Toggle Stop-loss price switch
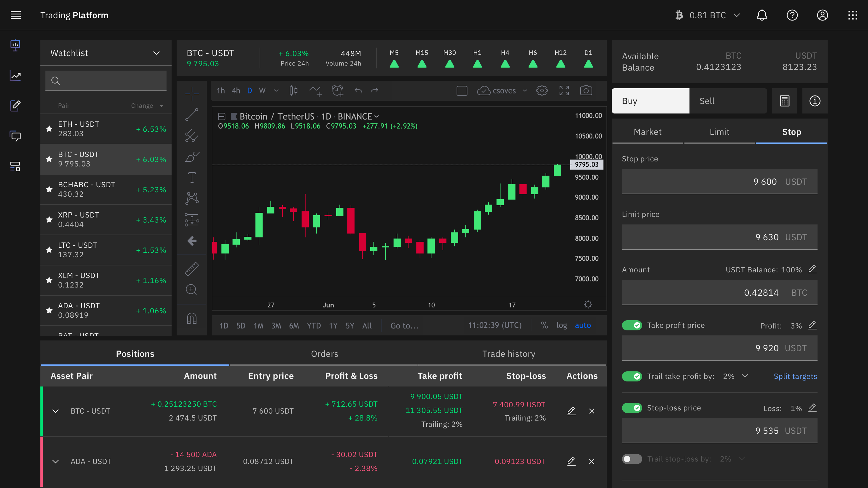 (x=632, y=408)
